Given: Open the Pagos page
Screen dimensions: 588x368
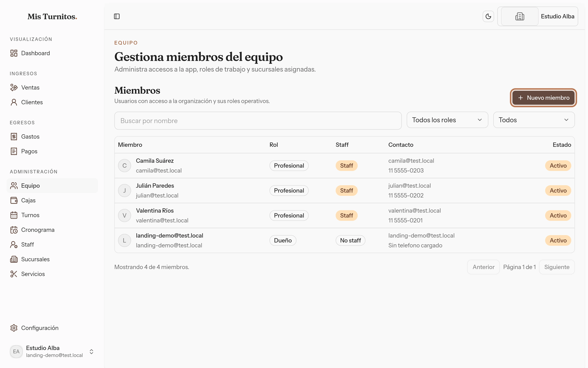Looking at the screenshot, I should tap(52, 151).
